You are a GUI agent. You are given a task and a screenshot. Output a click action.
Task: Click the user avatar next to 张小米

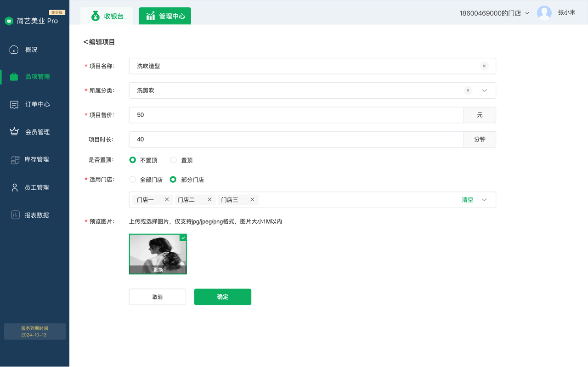(x=544, y=13)
